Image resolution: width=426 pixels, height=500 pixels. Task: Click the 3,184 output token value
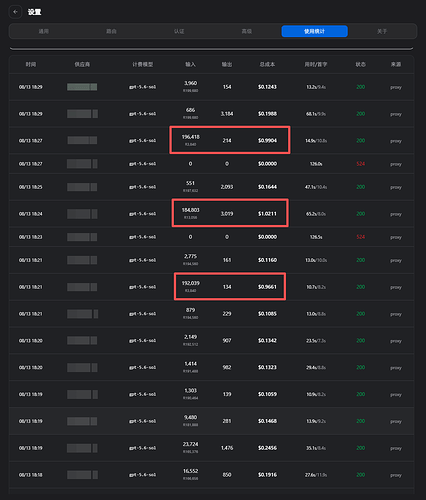coord(227,114)
